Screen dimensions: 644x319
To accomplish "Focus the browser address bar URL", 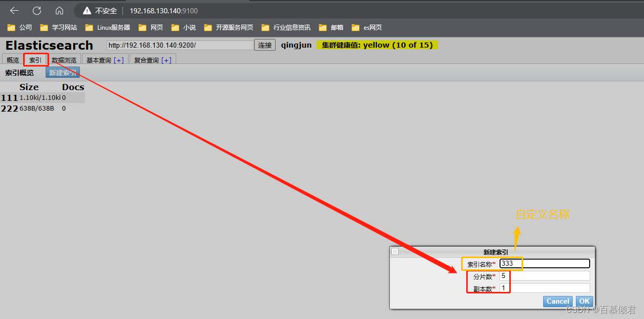I will click(x=163, y=11).
